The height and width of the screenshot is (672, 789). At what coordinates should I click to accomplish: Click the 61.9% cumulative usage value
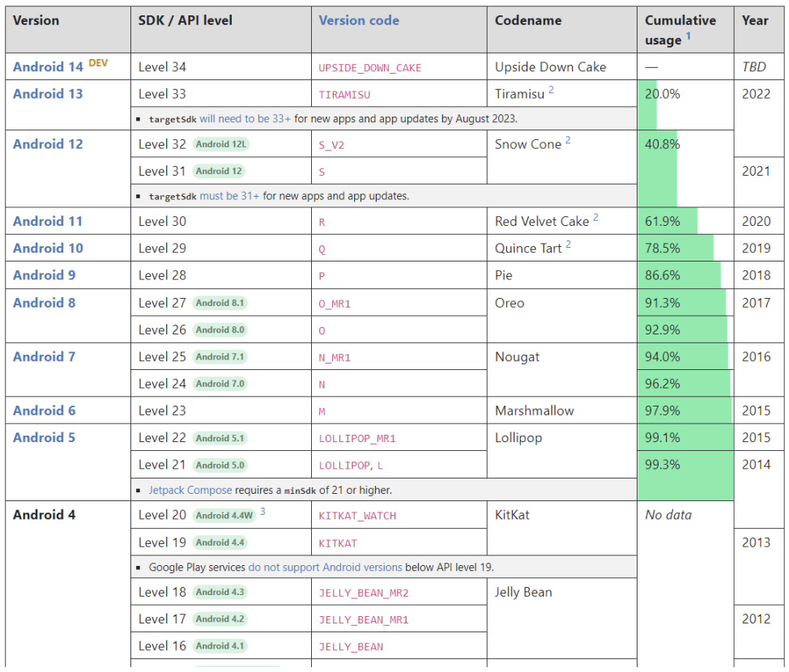[662, 222]
